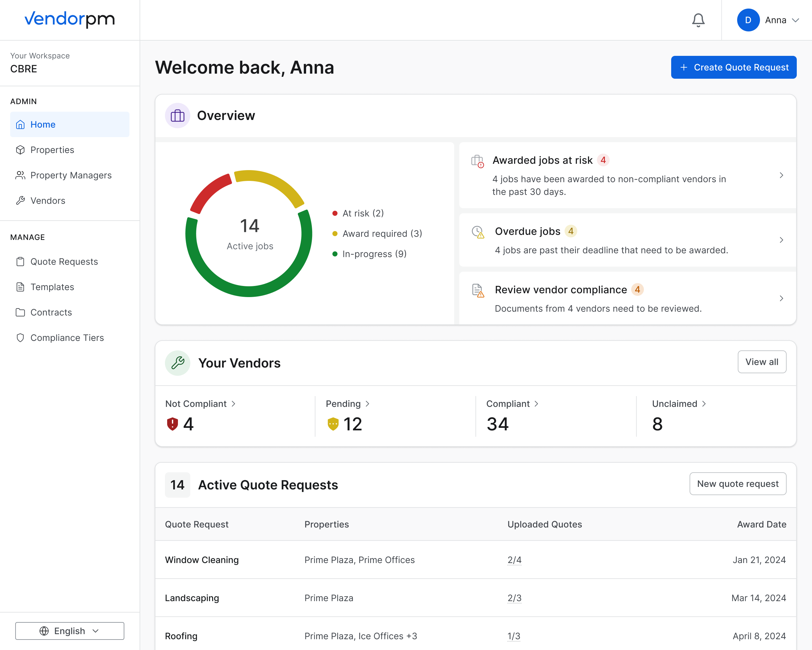Click the red Not Compliant shield icon

point(173,424)
